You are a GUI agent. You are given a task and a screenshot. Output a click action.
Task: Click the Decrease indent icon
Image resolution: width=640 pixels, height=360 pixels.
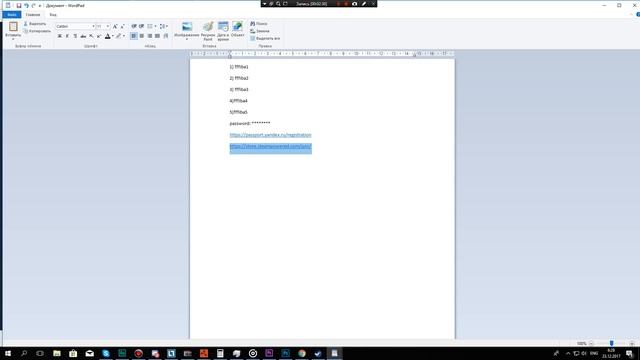click(x=134, y=26)
